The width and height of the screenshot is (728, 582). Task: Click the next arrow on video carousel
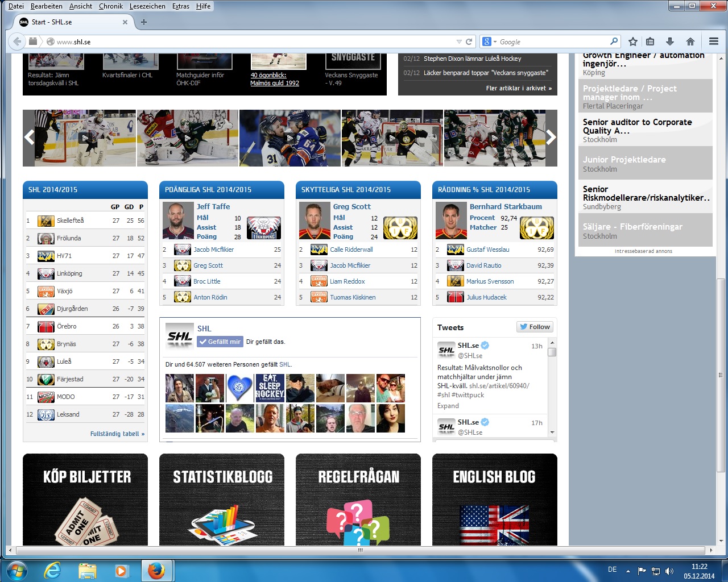pos(551,138)
